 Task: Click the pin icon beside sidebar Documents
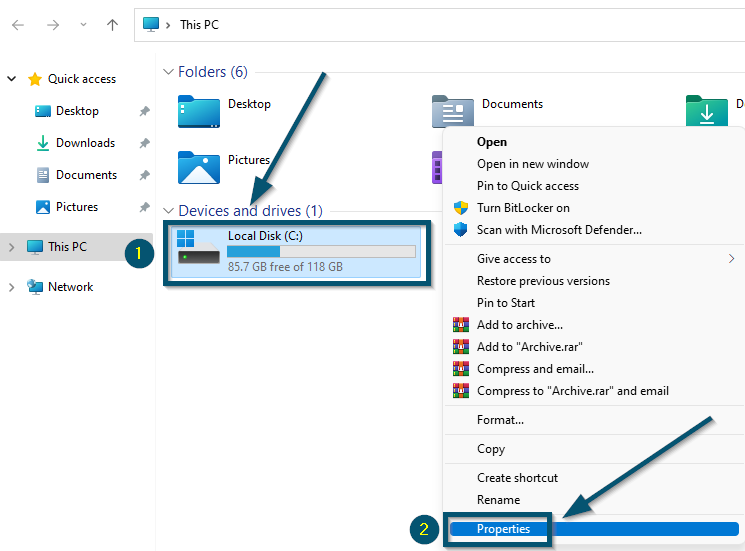(x=144, y=175)
